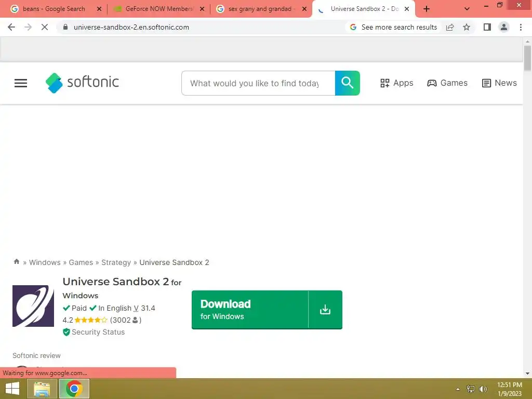This screenshot has width=532, height=399.
Task: Expand the tab search dropdown arrow
Action: pyautogui.click(x=467, y=9)
